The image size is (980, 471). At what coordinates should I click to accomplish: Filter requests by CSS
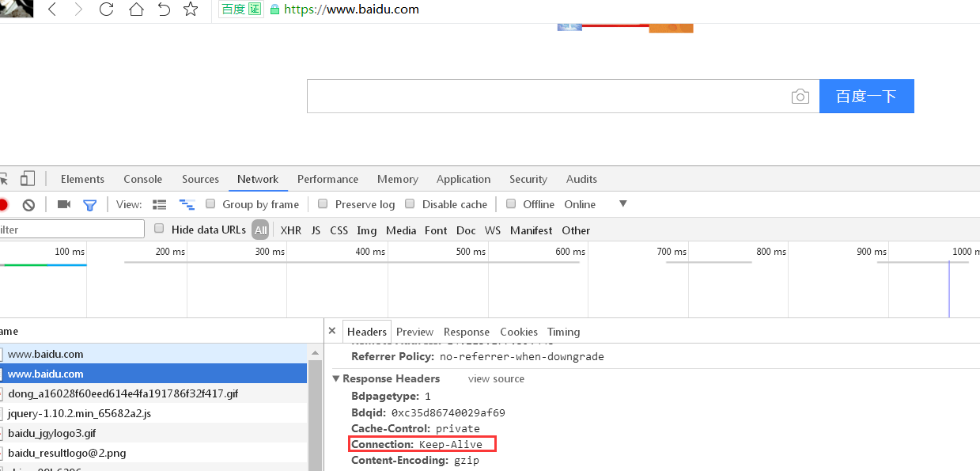(339, 230)
